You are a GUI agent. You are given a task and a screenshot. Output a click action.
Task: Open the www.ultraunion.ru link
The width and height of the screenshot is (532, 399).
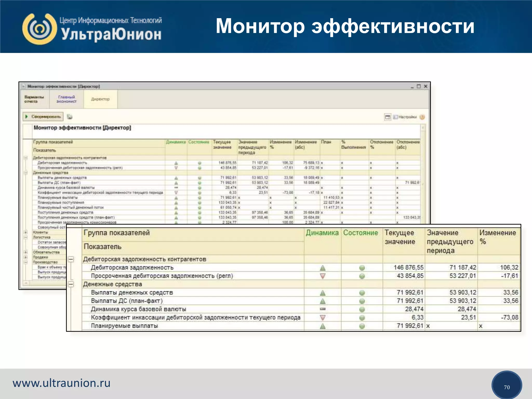point(62,383)
